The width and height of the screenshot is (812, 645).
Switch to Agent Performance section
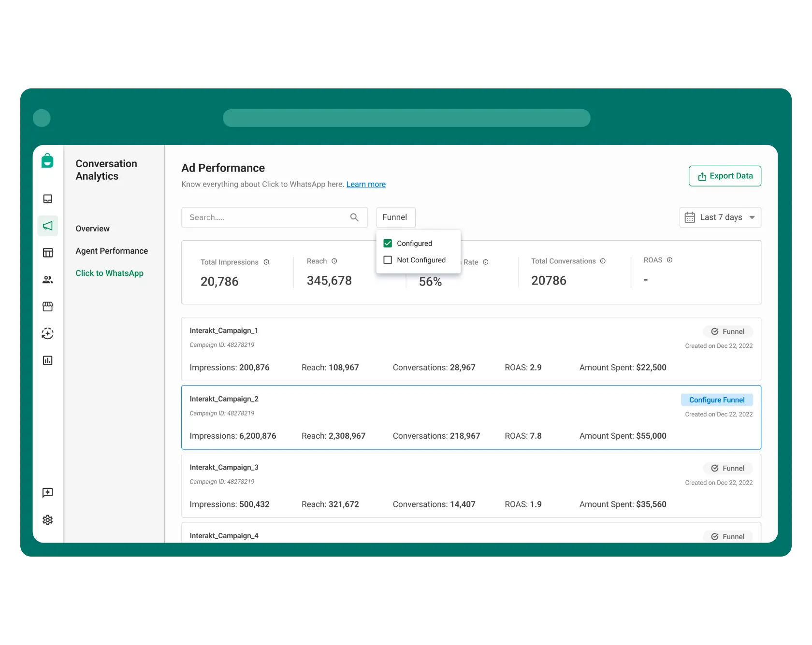coord(112,251)
